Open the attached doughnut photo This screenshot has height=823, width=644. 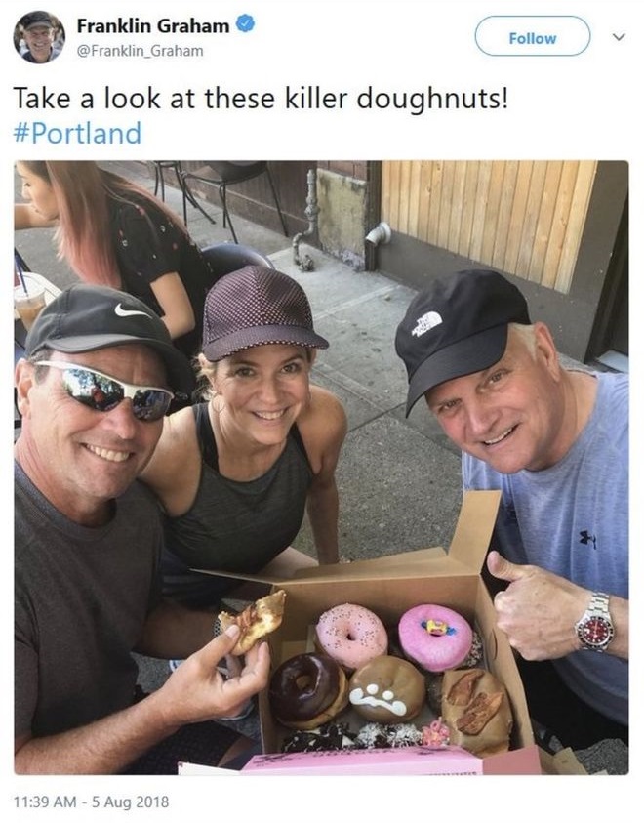321,467
